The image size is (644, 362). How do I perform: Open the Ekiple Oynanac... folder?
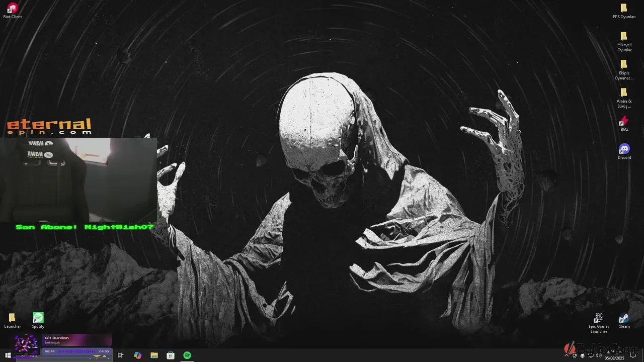pos(624,69)
